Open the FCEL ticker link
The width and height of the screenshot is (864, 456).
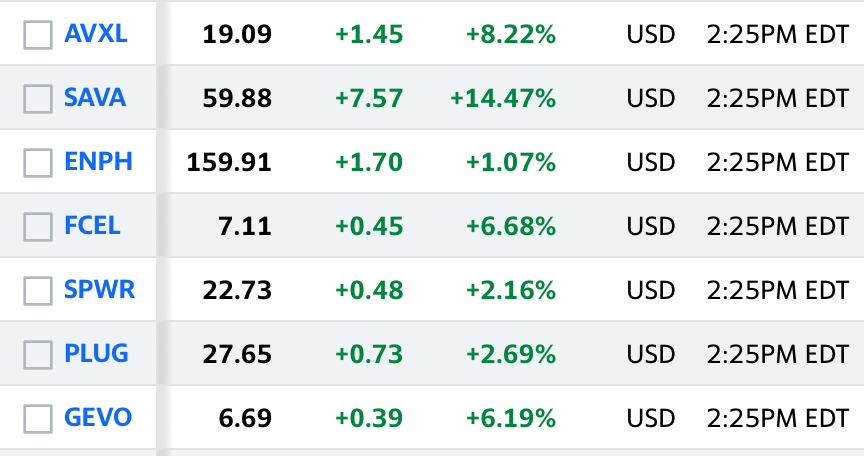[x=92, y=225]
